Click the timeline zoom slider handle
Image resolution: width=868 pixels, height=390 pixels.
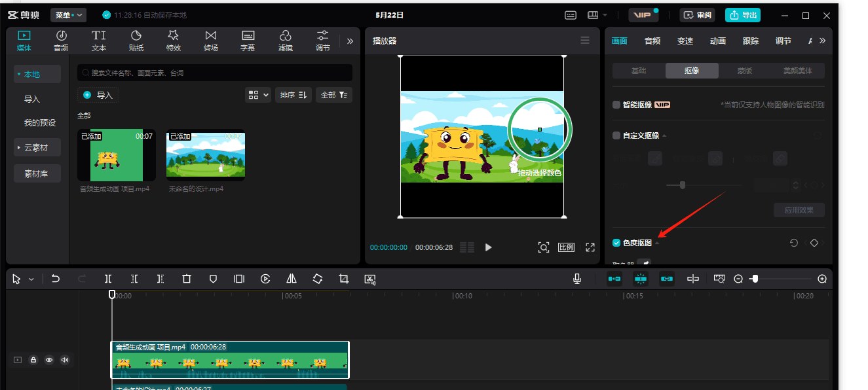(755, 279)
